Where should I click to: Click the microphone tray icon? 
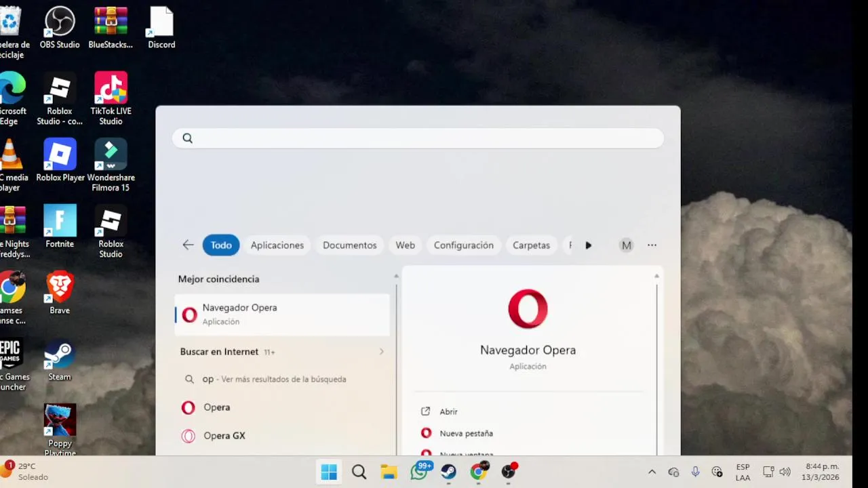click(695, 472)
